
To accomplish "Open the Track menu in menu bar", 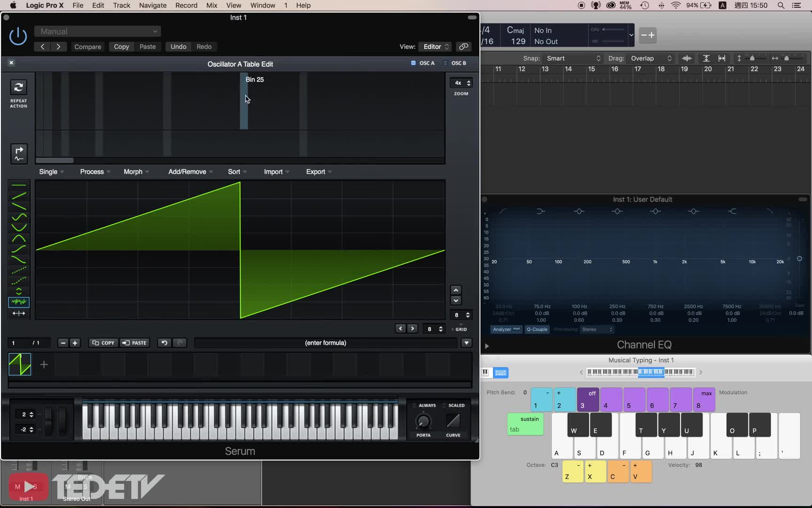I will pyautogui.click(x=121, y=5).
